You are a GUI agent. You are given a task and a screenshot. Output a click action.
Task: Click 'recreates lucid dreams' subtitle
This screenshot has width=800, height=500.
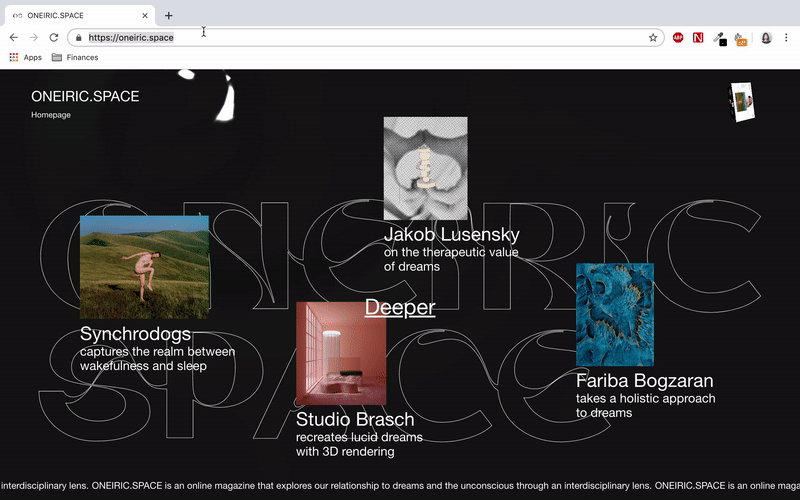[359, 437]
